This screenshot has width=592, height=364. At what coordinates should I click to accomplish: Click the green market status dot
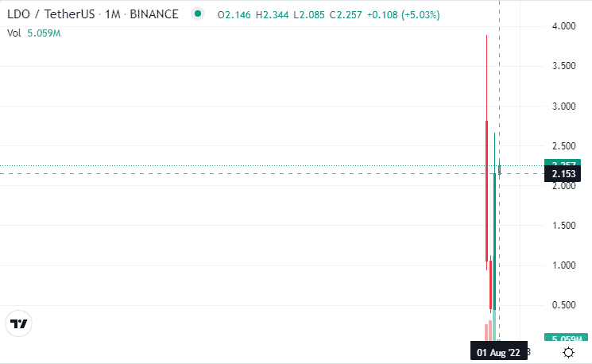click(x=197, y=14)
